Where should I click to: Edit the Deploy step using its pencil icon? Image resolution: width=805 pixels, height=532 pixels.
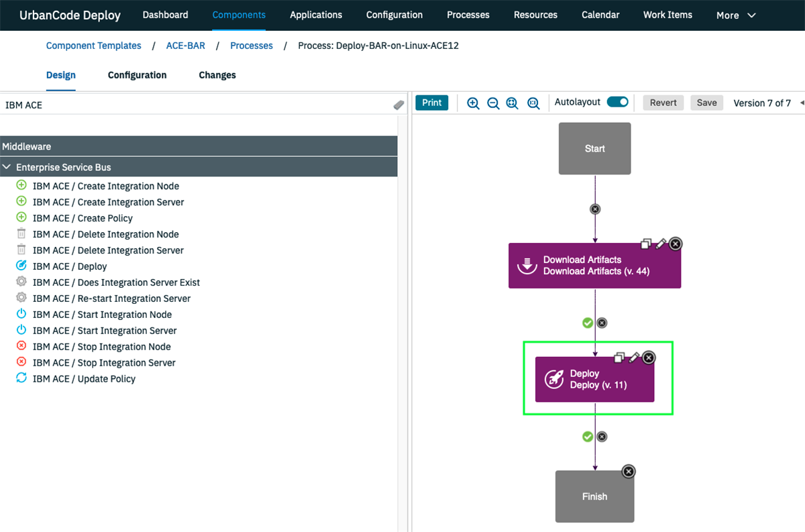tap(635, 358)
